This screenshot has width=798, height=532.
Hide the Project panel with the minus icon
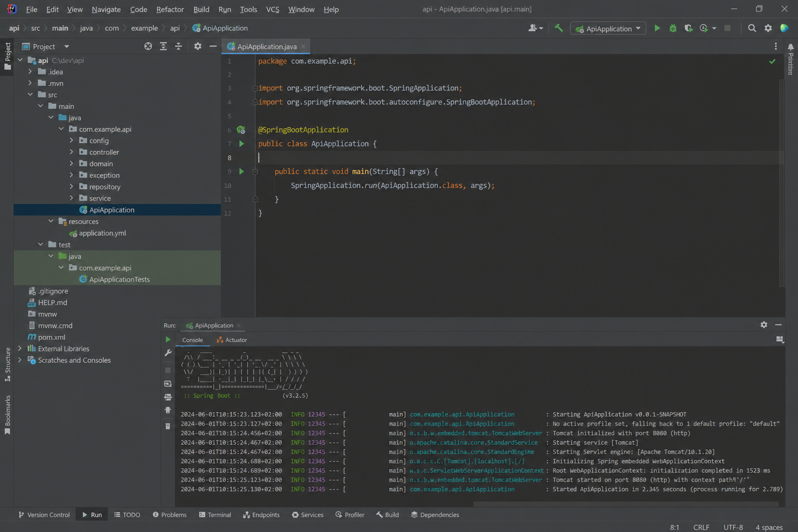pos(213,46)
